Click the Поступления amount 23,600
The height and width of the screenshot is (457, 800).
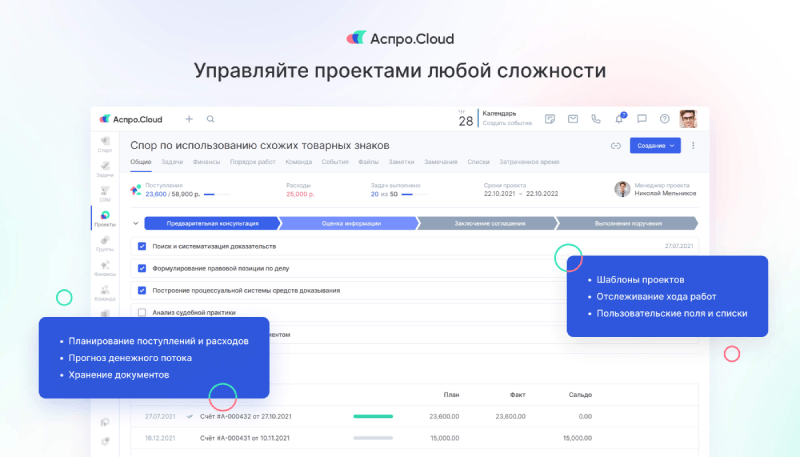click(x=156, y=194)
